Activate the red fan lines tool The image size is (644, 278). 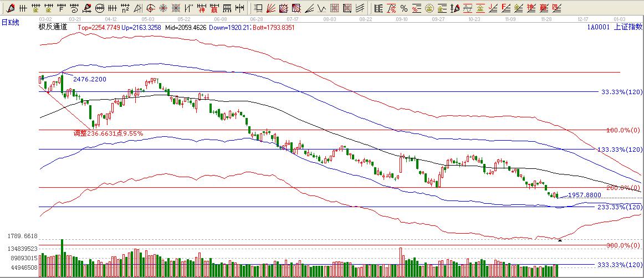(x=271, y=8)
